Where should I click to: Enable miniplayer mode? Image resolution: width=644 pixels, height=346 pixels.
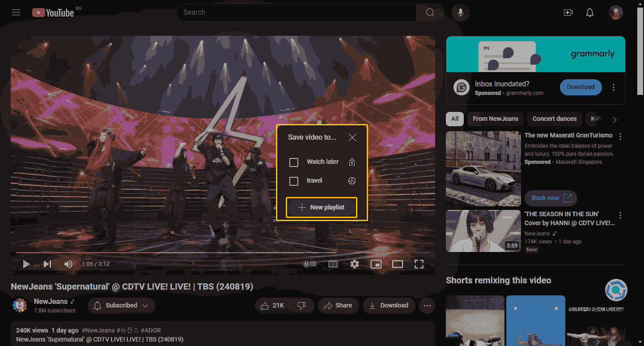click(x=376, y=264)
